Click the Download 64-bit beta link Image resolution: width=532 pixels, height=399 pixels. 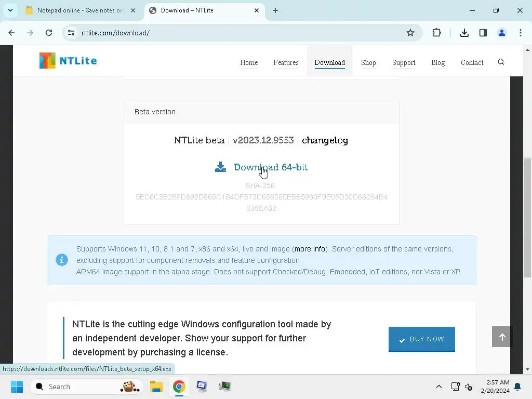271,167
